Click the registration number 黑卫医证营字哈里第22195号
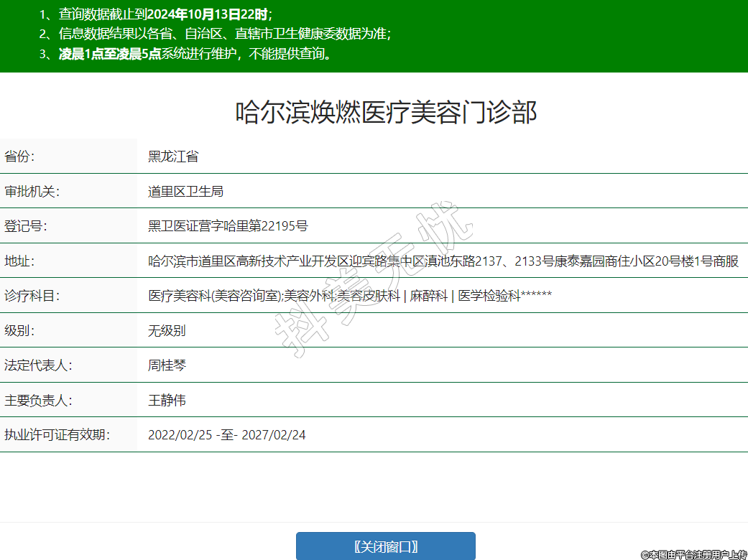Image resolution: width=748 pixels, height=560 pixels. tap(228, 226)
